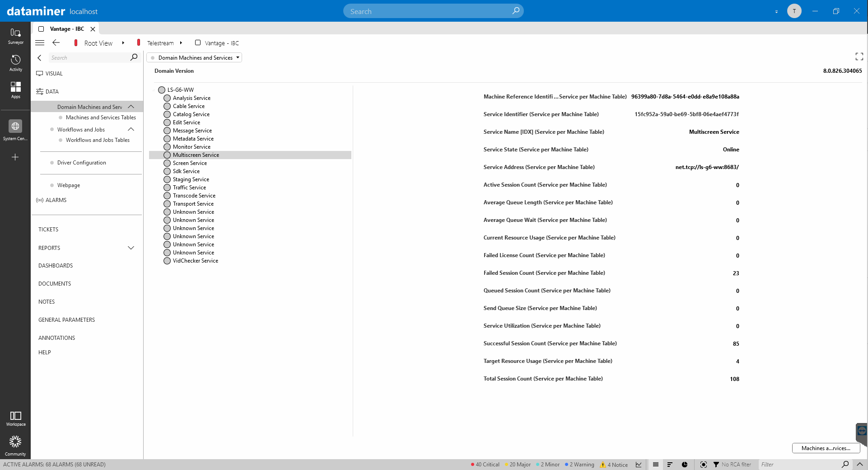Open the Surveyor sidebar icon

tap(15, 36)
